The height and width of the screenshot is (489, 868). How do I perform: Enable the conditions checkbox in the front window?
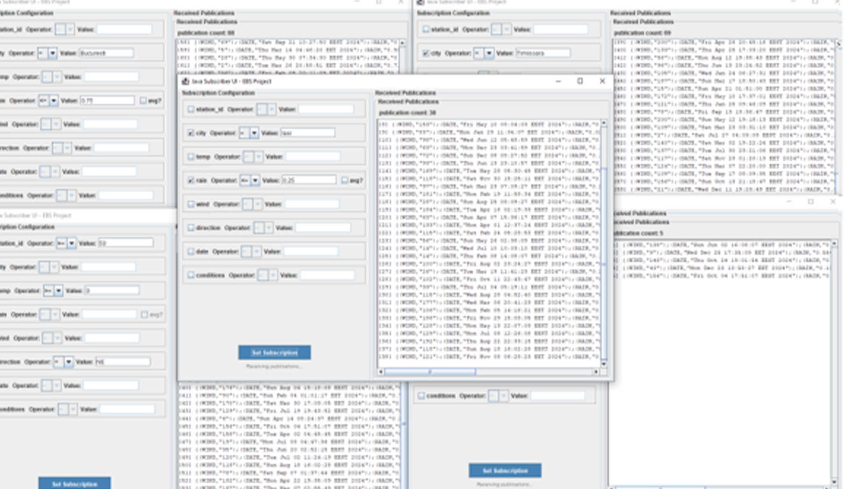[191, 275]
